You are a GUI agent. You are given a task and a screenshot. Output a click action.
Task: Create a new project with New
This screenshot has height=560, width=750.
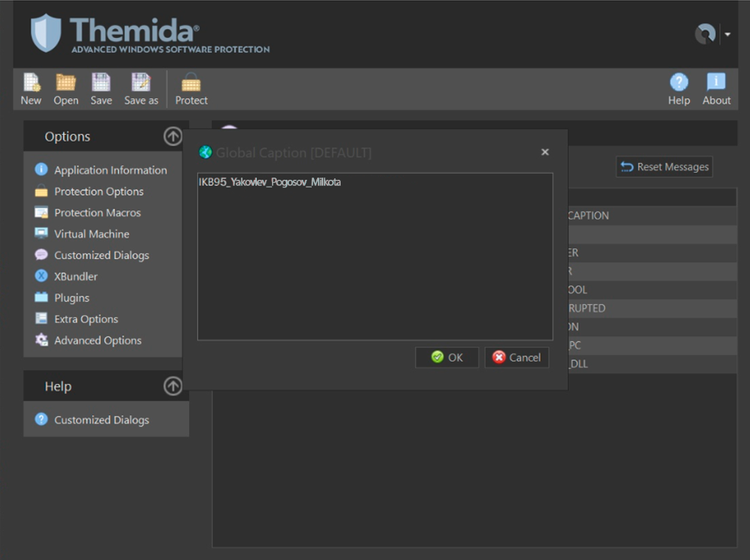[x=31, y=89]
